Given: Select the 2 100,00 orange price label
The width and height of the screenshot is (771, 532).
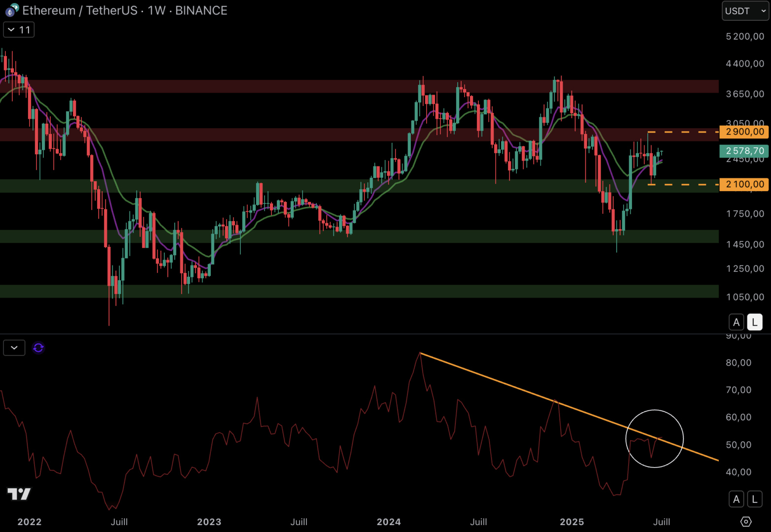Looking at the screenshot, I should pos(744,184).
